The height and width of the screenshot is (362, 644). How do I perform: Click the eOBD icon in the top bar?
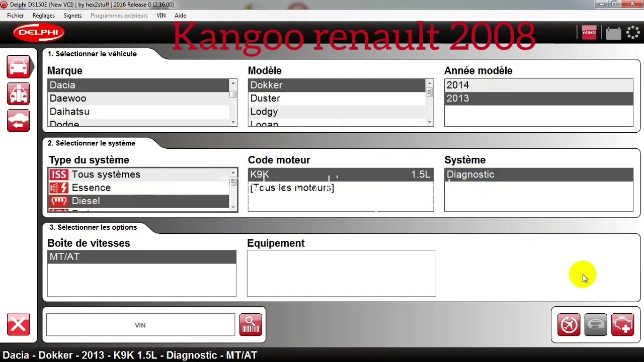589,33
